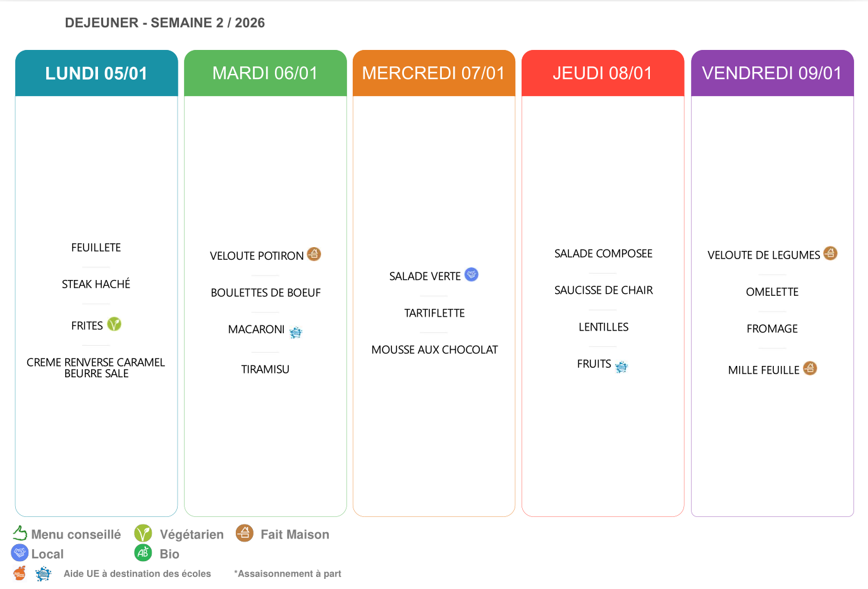Click the green Bio legend icon

pos(144,553)
